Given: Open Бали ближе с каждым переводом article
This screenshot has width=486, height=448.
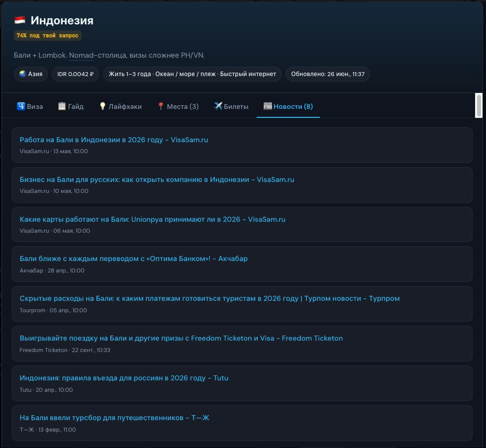Looking at the screenshot, I should pyautogui.click(x=134, y=259).
